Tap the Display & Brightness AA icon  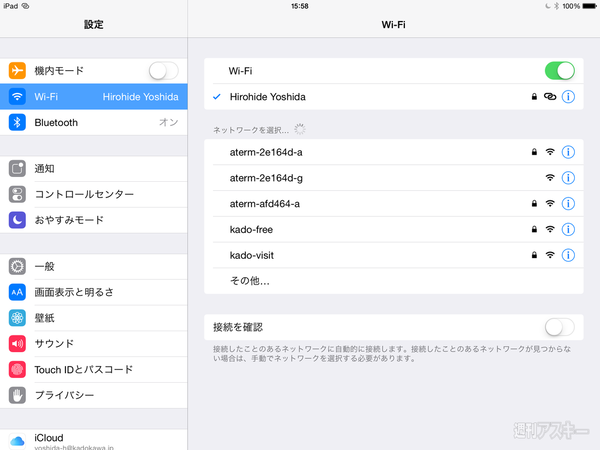click(x=17, y=292)
